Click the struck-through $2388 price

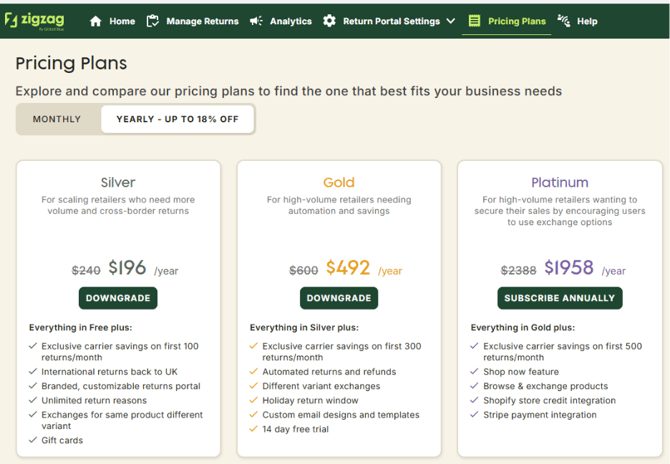point(518,270)
